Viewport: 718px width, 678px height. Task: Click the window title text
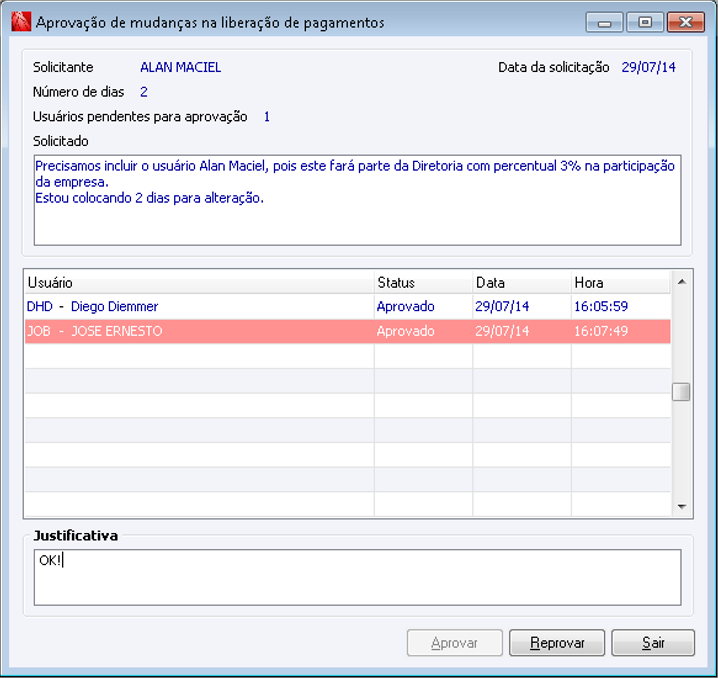pyautogui.click(x=210, y=22)
